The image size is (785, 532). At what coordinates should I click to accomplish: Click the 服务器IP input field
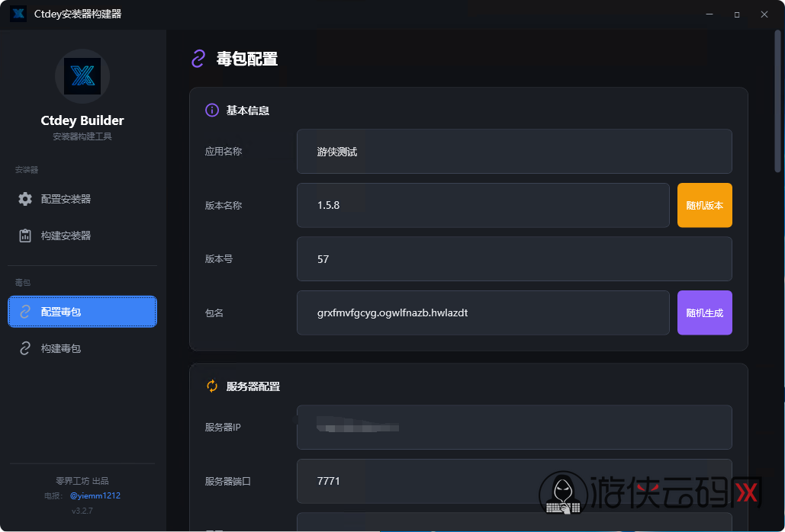(x=513, y=428)
